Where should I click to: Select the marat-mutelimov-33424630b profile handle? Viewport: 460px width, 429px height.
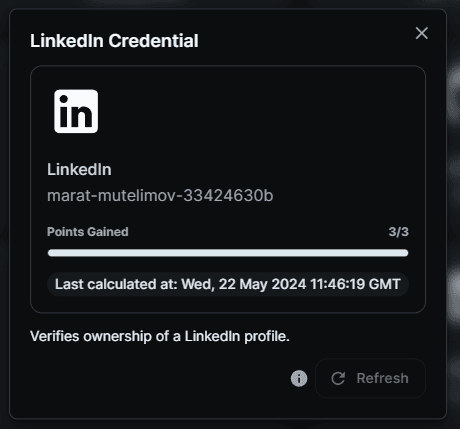click(x=160, y=195)
